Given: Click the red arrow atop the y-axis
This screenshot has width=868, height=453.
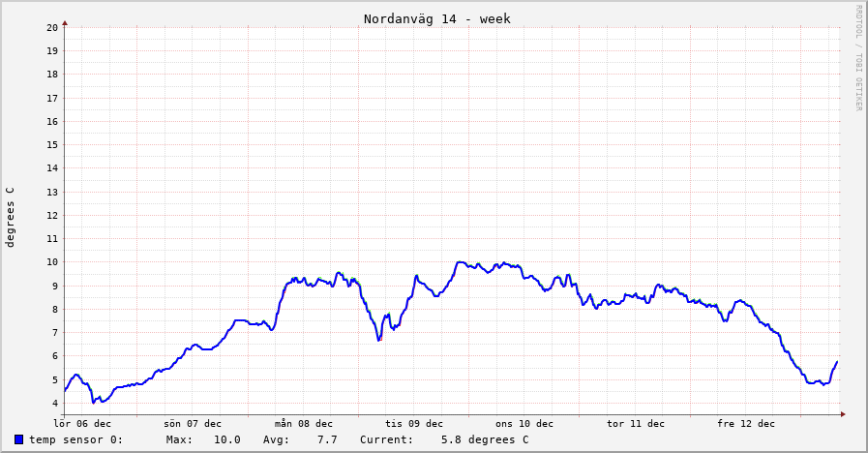Looking at the screenshot, I should [x=65, y=21].
